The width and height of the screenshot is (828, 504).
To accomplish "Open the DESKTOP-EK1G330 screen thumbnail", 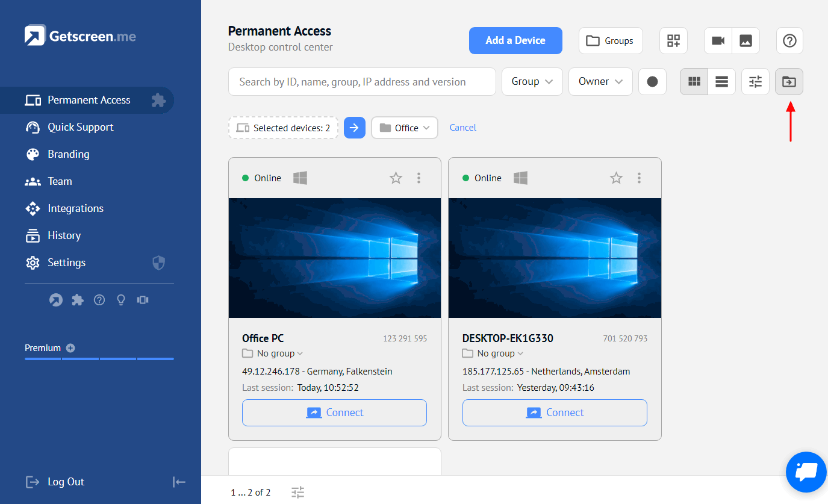I will [x=555, y=258].
